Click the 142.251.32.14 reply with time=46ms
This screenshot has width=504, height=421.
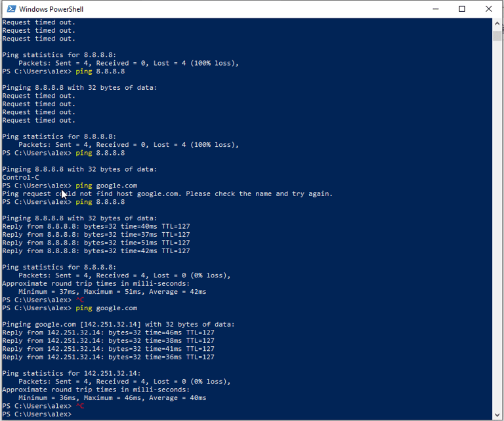coord(108,332)
